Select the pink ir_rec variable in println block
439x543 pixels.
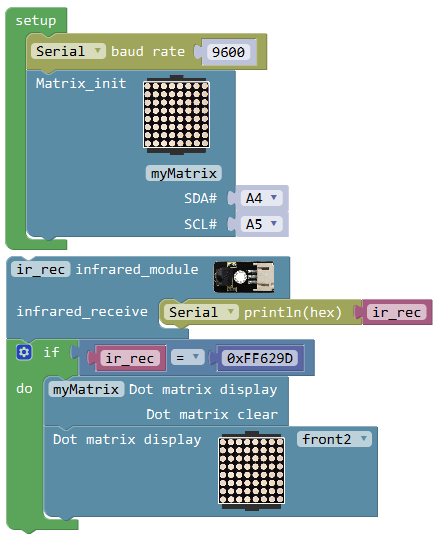pos(397,312)
